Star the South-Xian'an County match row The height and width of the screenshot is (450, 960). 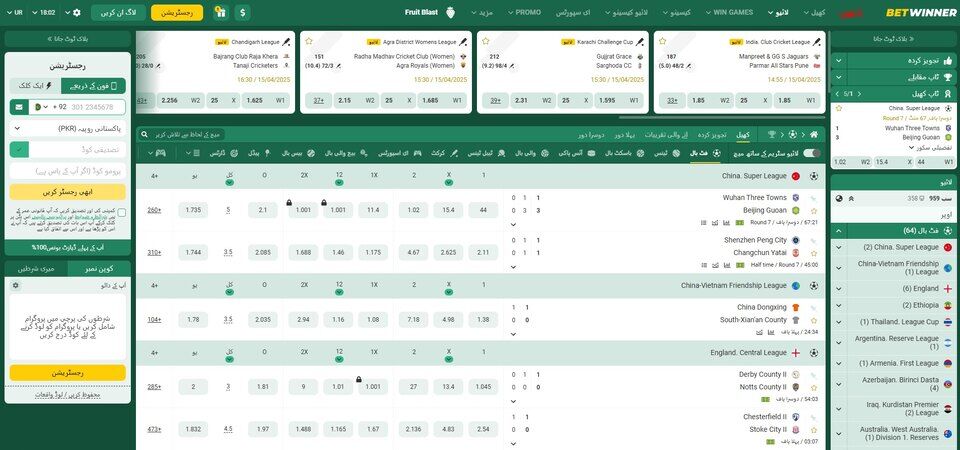point(814,320)
